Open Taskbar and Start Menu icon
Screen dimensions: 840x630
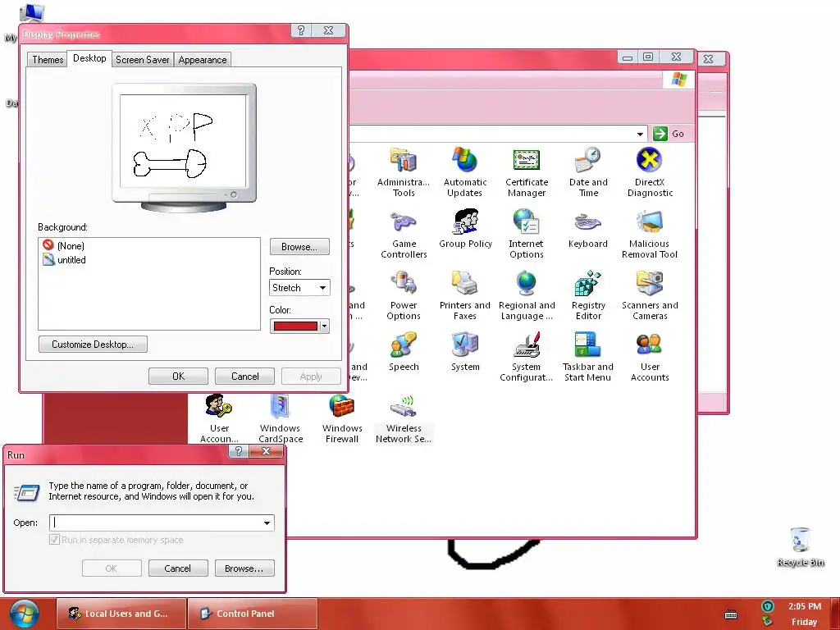587,357
